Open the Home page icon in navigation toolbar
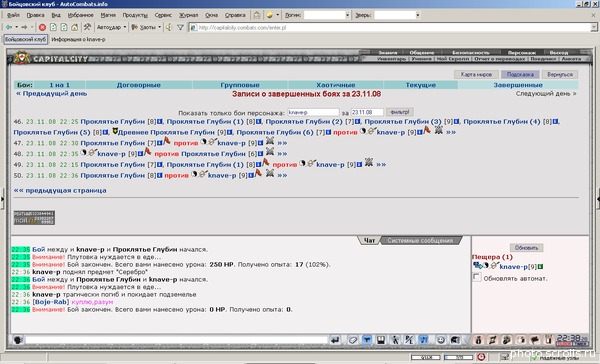Viewport: 600px width, 364px height. click(x=75, y=28)
